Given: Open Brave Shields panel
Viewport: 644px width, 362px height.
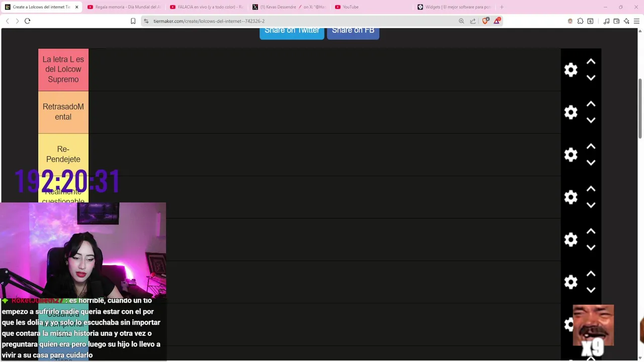Looking at the screenshot, I should tap(486, 21).
